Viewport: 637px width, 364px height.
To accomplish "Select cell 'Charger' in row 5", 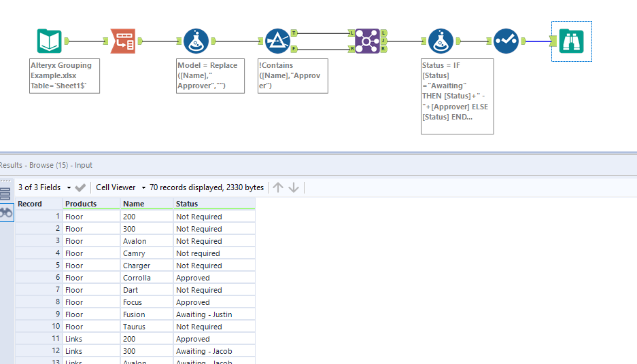I will (147, 266).
